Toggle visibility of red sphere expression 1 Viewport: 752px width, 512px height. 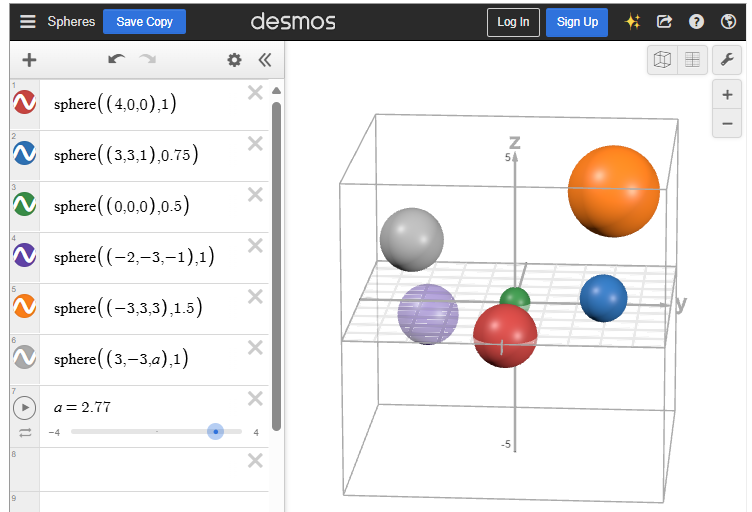[x=24, y=103]
